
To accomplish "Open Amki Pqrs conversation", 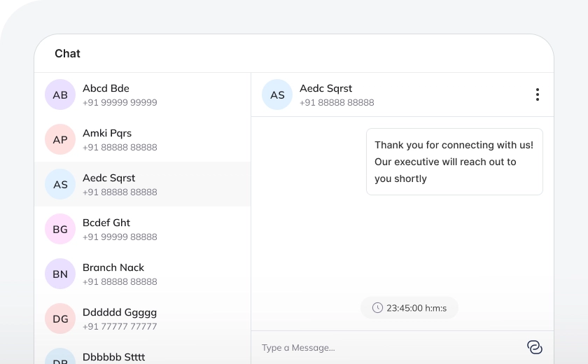I will [107, 133].
